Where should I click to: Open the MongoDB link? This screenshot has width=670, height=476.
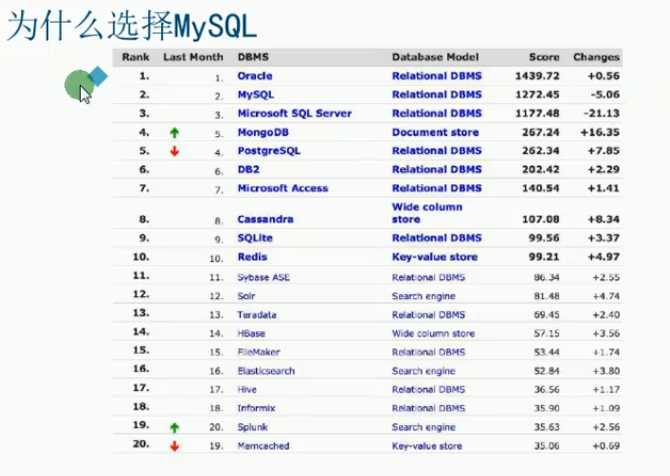[x=263, y=132]
